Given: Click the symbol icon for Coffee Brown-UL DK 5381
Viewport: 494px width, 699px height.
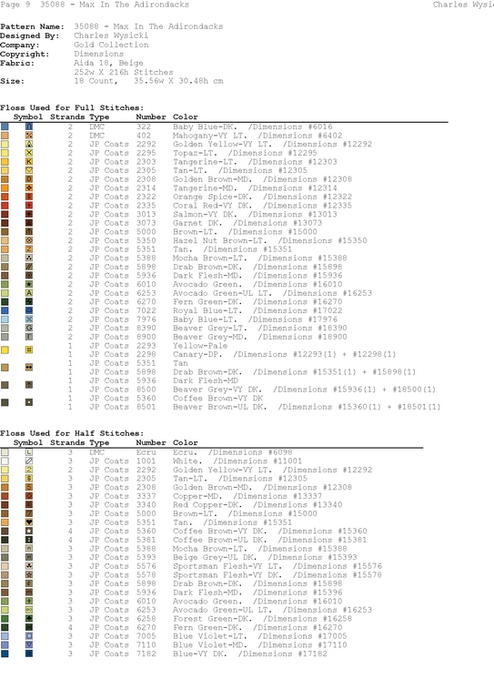Looking at the screenshot, I should tap(29, 539).
